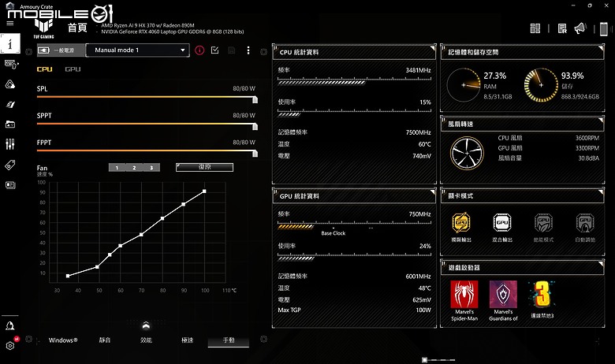Open the Home page sidebar icon
The height and width of the screenshot is (364, 615).
(x=9, y=43)
